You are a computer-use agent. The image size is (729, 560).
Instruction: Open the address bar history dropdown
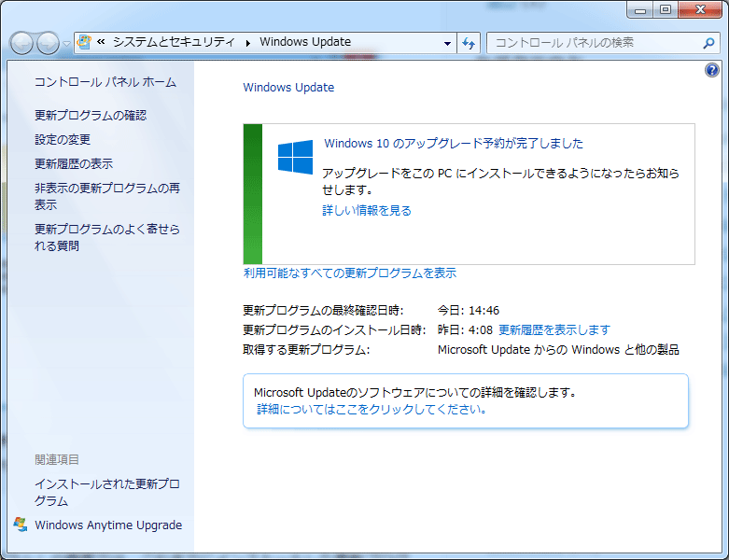tap(447, 43)
